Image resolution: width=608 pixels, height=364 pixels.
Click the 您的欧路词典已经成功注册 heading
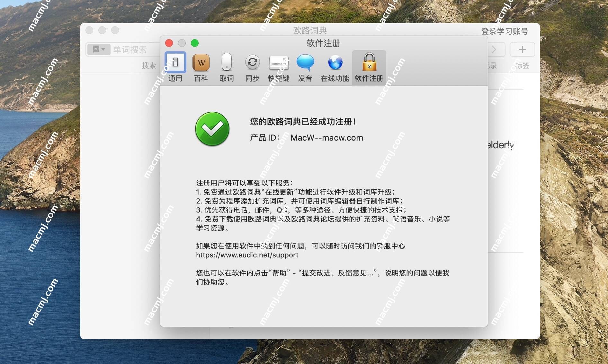tap(303, 122)
